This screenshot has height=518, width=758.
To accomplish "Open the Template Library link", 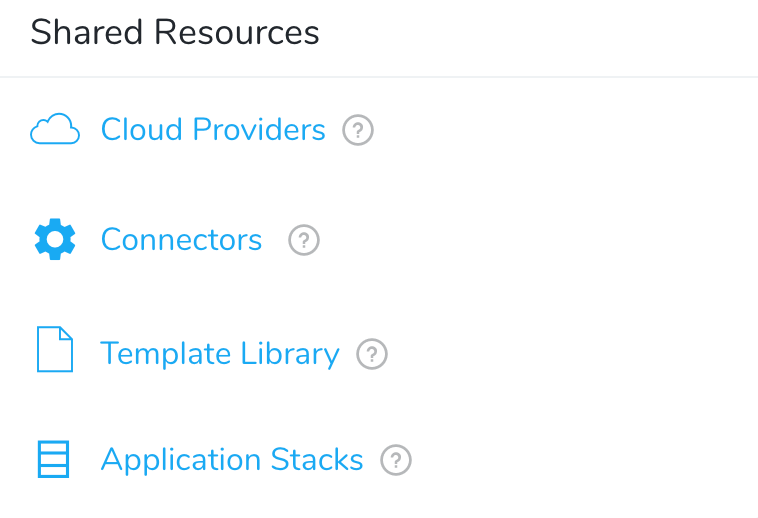I will pyautogui.click(x=220, y=354).
